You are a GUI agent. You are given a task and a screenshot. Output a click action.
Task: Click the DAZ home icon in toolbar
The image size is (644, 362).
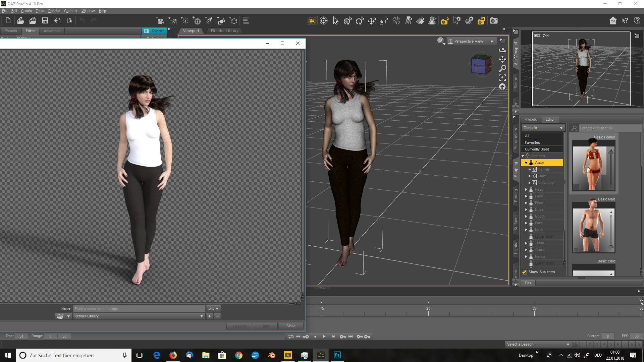point(613,21)
